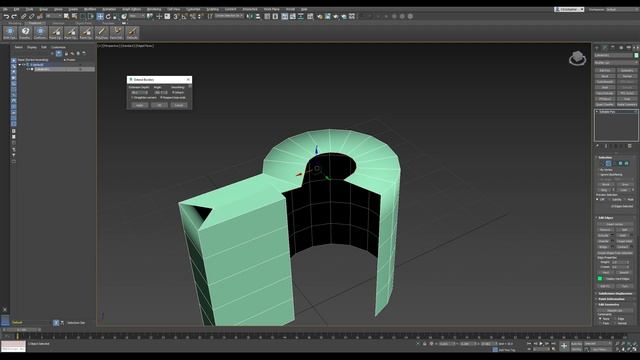The image size is (640, 360).
Task: Activate the Select and Scale tool
Action: pos(115,16)
